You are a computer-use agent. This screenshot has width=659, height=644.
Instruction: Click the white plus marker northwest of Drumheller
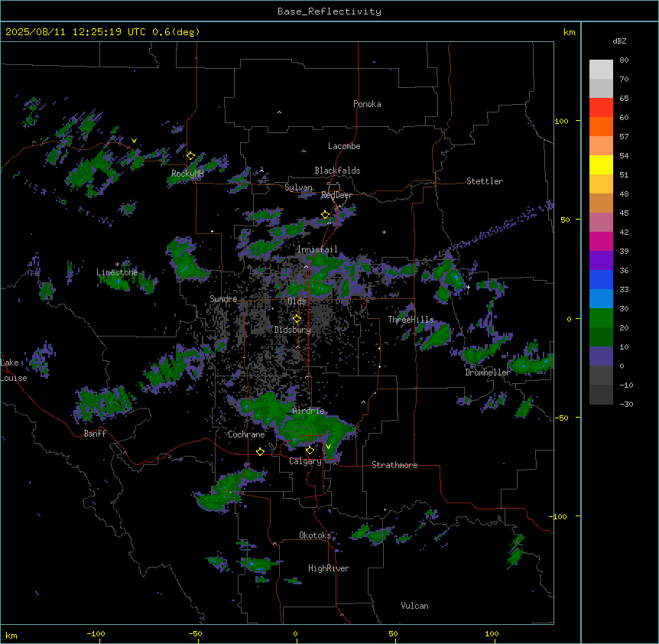point(468,287)
